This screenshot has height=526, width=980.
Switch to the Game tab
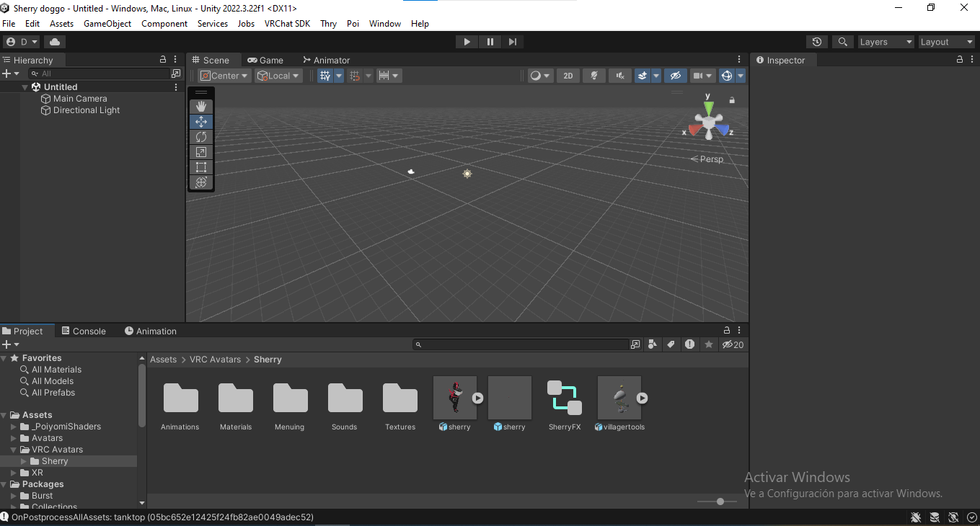[265, 61]
